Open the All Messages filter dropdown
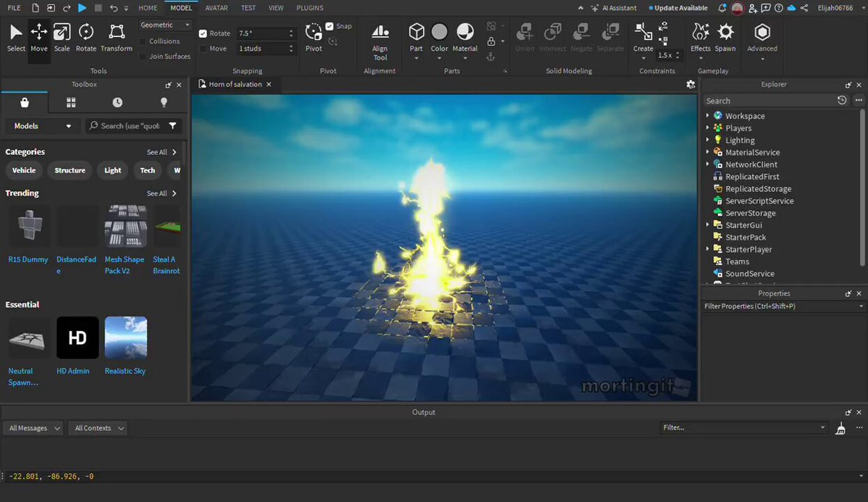Image resolution: width=868 pixels, height=502 pixels. coord(34,428)
